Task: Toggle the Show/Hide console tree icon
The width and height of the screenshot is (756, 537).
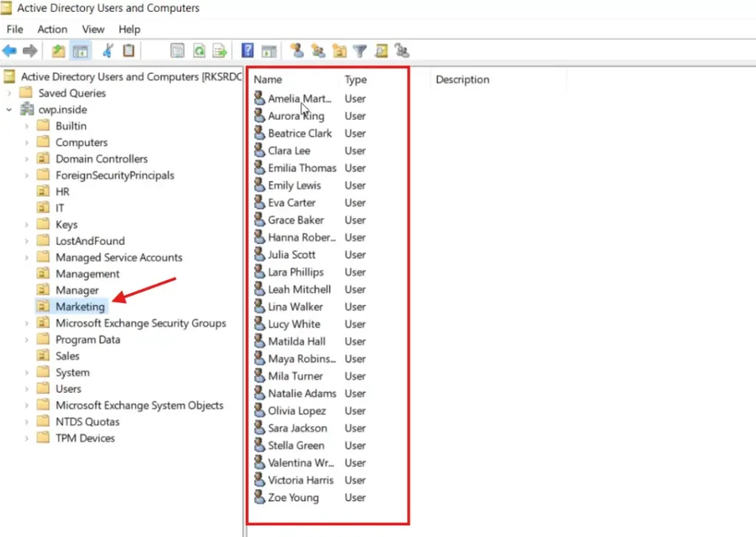Action: tap(80, 51)
